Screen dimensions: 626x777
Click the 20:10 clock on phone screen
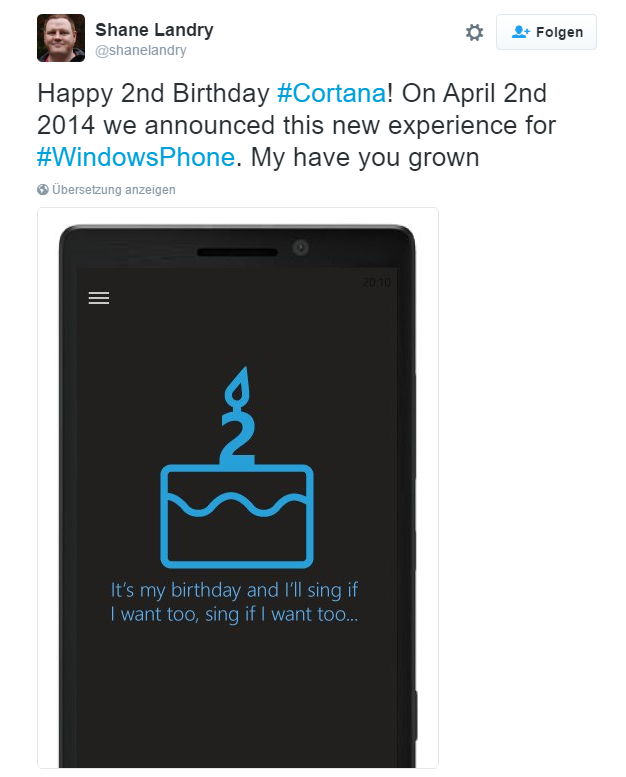click(x=376, y=282)
